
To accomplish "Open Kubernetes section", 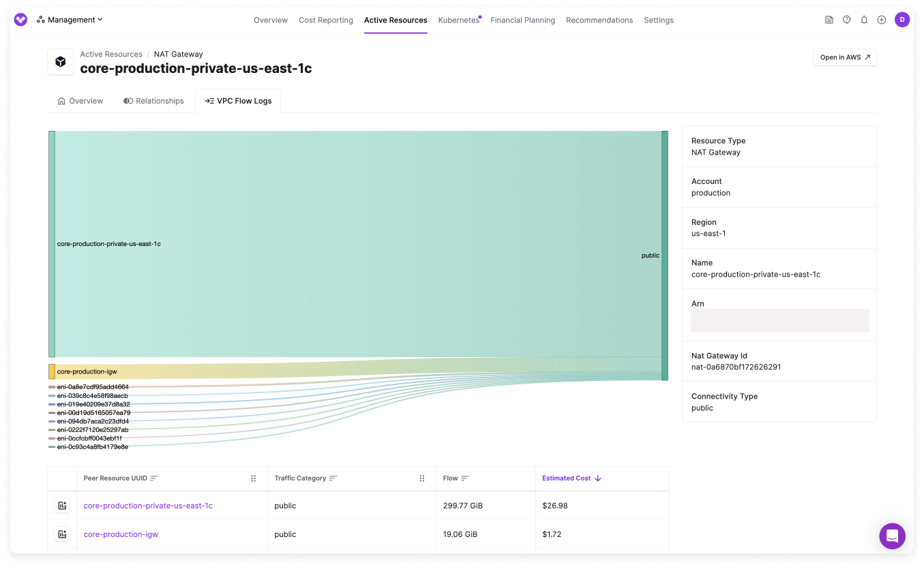I will 459,20.
